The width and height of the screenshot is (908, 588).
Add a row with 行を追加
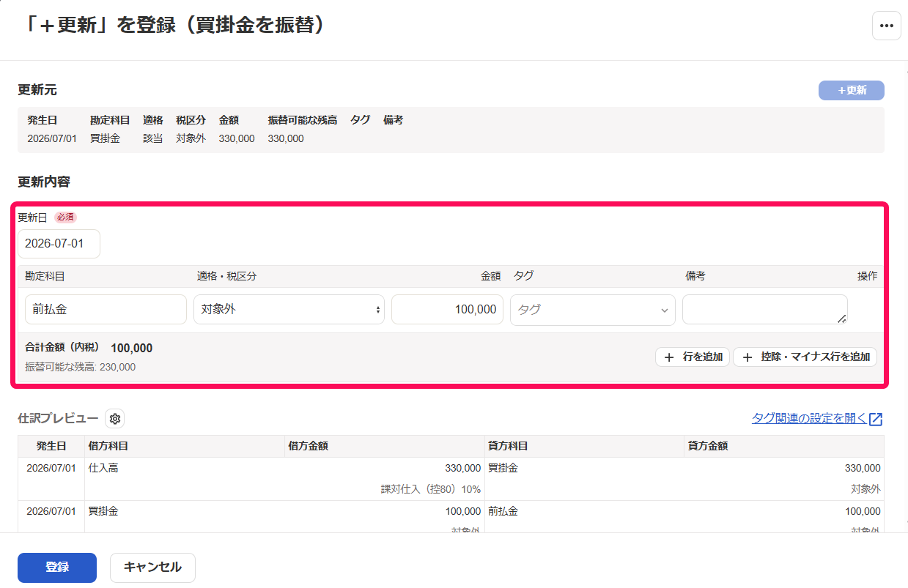point(693,357)
